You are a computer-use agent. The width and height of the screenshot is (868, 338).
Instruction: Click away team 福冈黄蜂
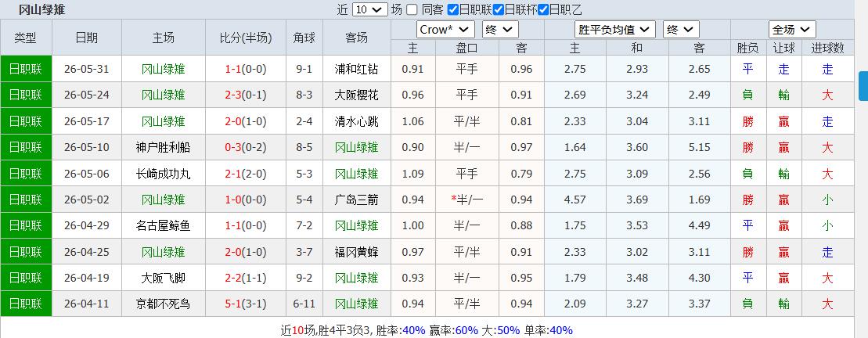click(x=356, y=252)
